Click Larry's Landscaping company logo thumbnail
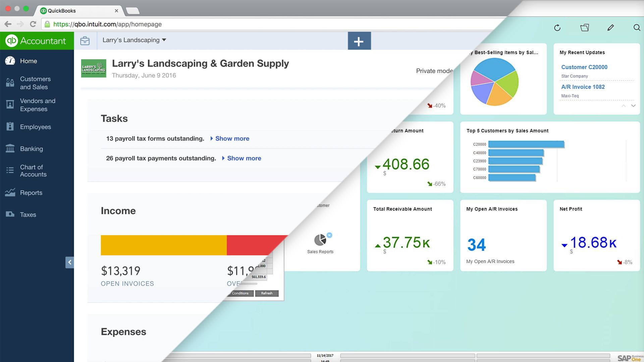 click(x=94, y=68)
